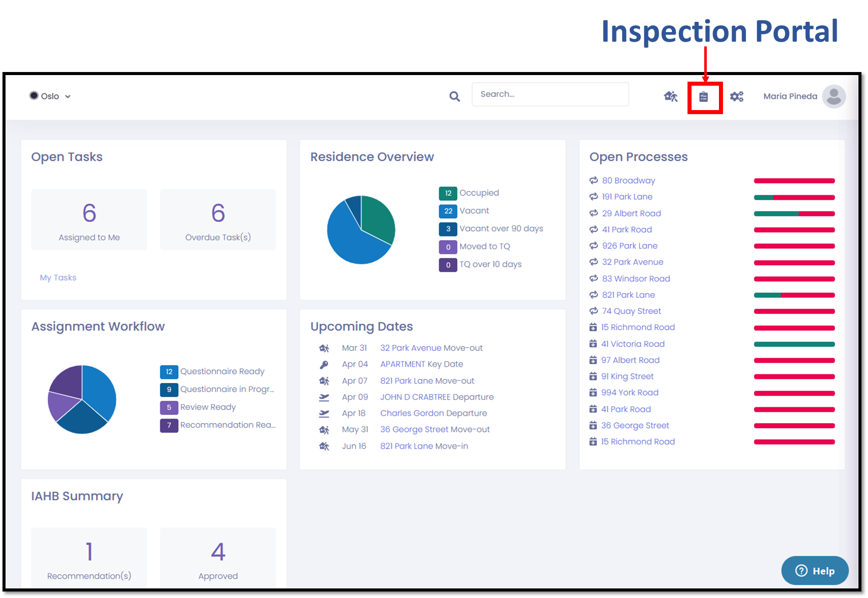868x598 pixels.
Task: Click the plane departure icon for Apr 09
Action: [x=324, y=397]
